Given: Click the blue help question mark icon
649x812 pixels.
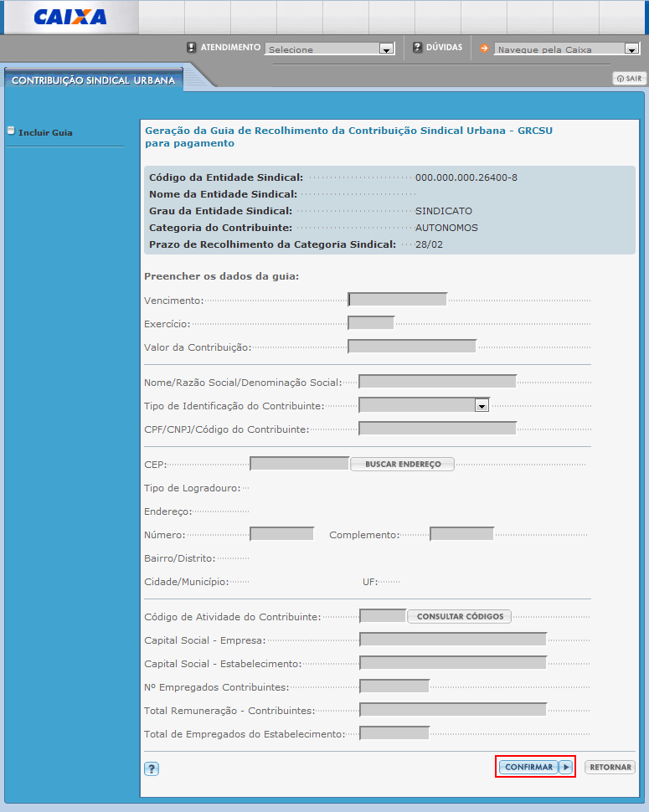Looking at the screenshot, I should (x=152, y=768).
